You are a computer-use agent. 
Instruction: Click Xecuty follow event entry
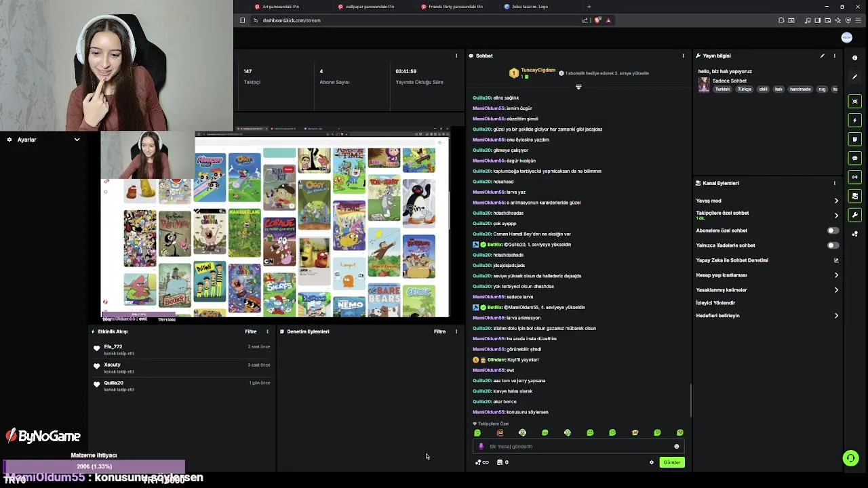pos(182,368)
